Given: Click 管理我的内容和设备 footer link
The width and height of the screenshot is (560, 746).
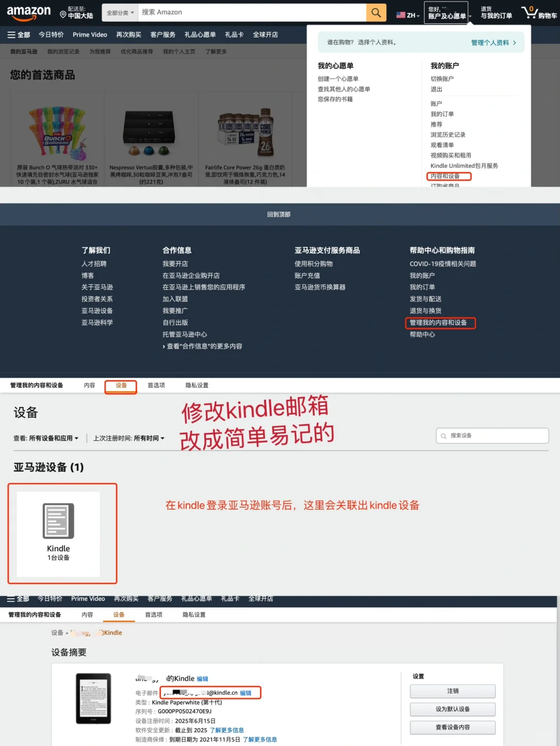Looking at the screenshot, I should point(438,322).
